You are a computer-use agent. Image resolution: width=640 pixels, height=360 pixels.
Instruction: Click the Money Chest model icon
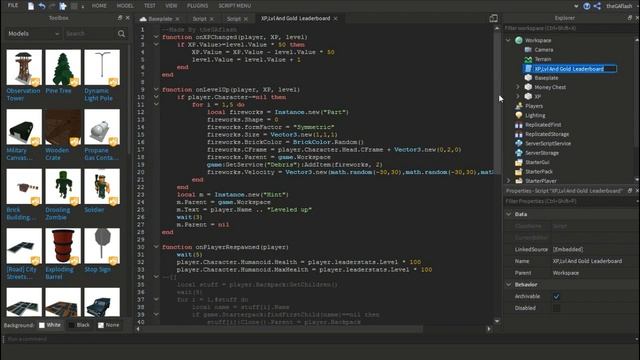[x=528, y=87]
